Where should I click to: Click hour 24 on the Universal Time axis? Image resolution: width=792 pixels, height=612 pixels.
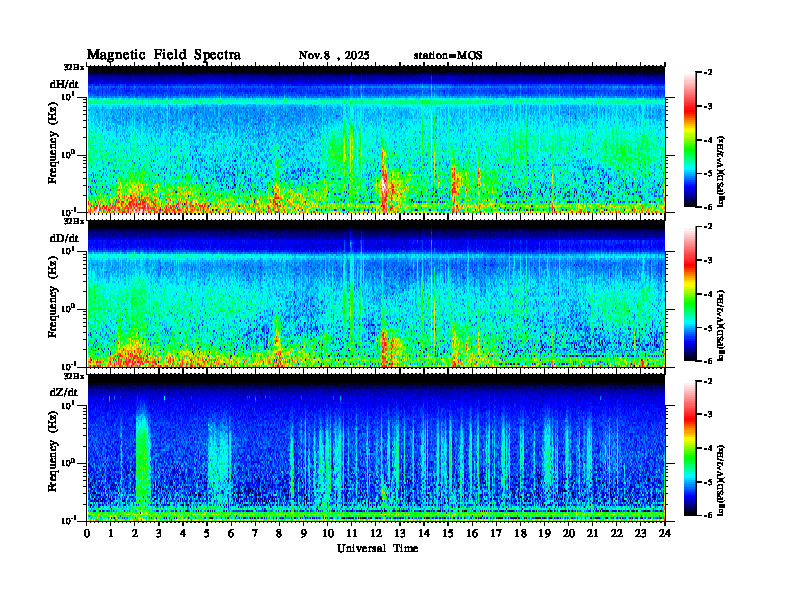point(665,534)
